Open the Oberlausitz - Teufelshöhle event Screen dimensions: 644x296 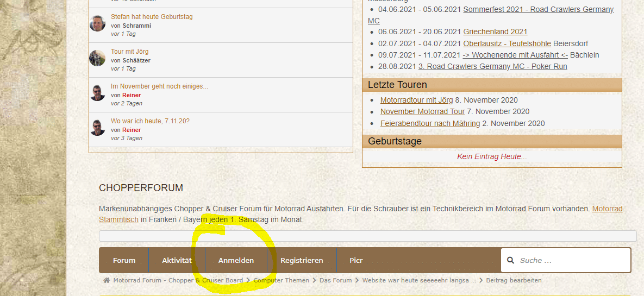tap(507, 43)
